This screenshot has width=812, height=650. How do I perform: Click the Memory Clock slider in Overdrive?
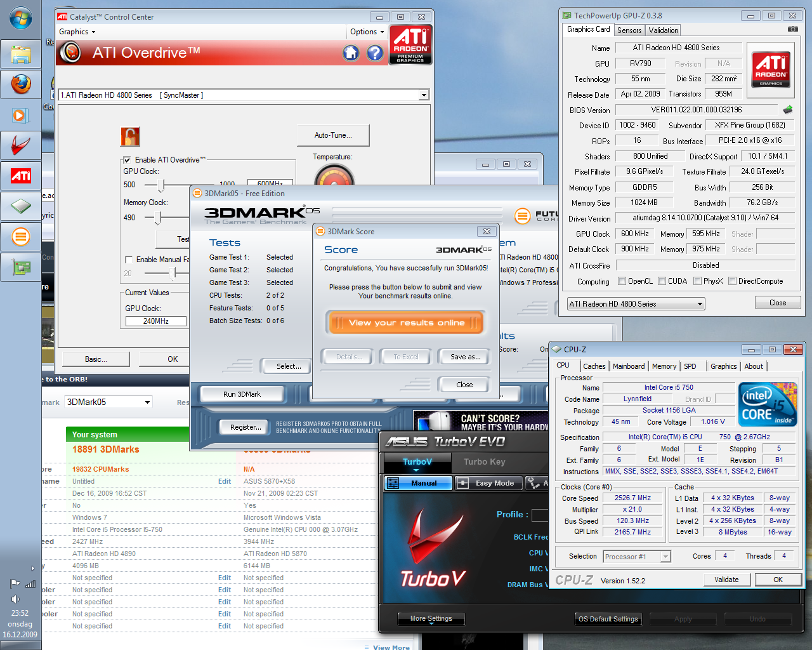(x=159, y=218)
